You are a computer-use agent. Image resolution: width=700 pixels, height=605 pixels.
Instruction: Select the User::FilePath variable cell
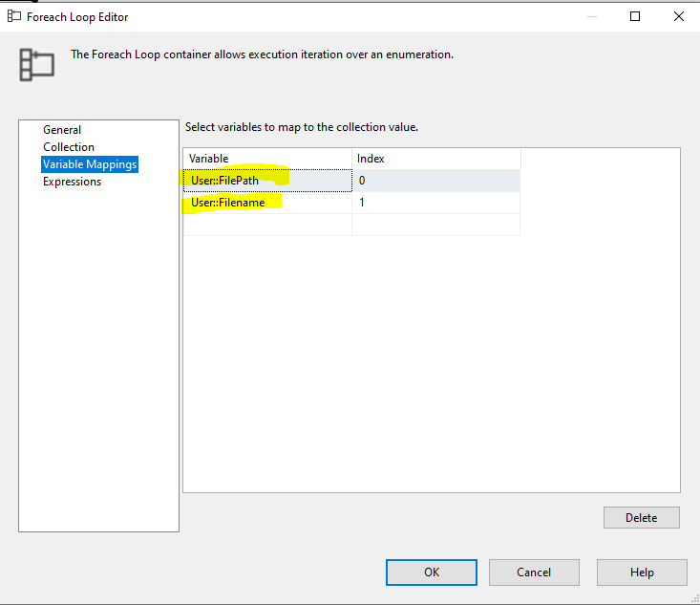pos(267,181)
